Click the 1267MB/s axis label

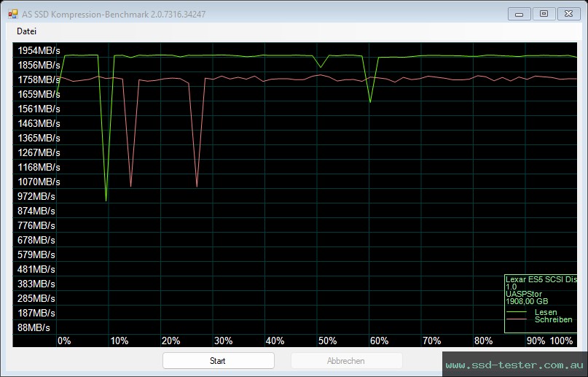pos(39,153)
